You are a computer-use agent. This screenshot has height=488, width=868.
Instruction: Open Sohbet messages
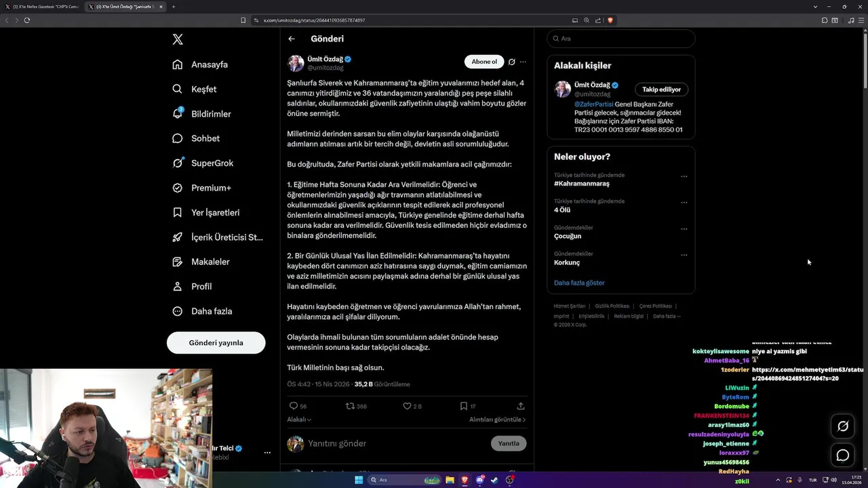pyautogui.click(x=196, y=138)
